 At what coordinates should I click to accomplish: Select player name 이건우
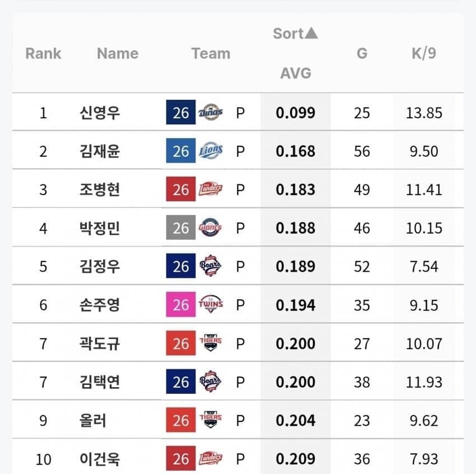pos(100,458)
